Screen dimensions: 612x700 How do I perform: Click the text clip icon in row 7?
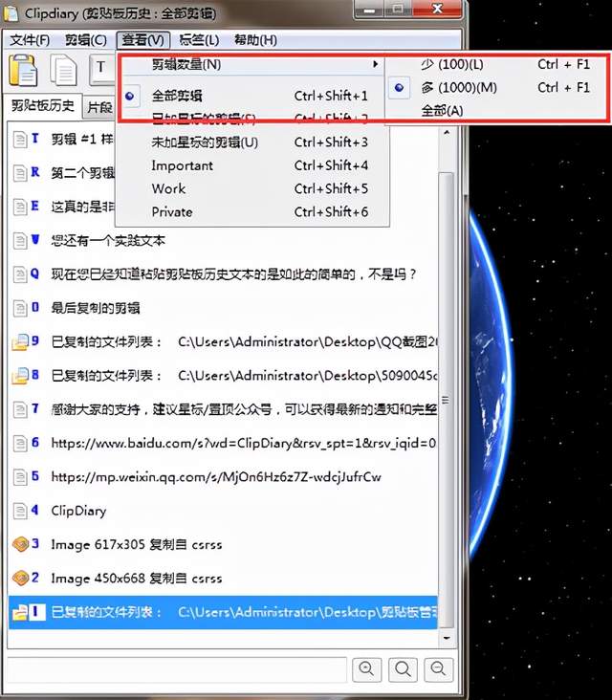pyautogui.click(x=20, y=410)
